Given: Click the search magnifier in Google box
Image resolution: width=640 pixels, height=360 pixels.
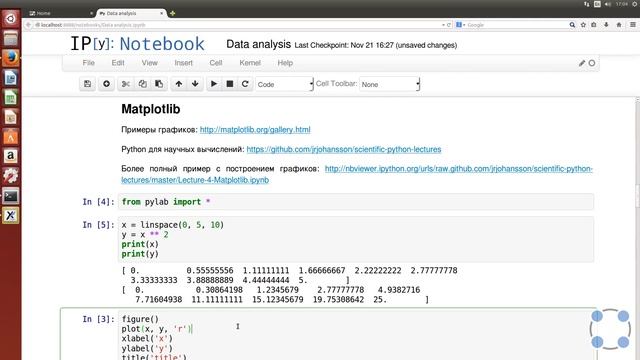Looking at the screenshot, I should point(572,25).
